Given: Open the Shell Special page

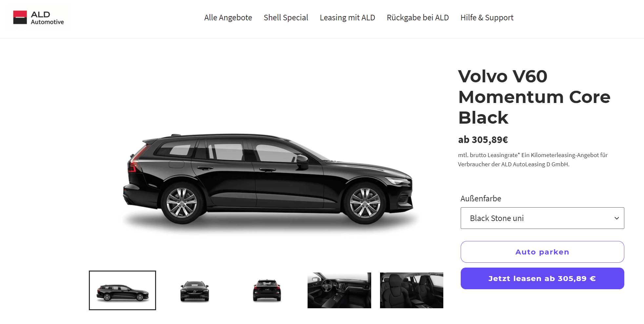Looking at the screenshot, I should tap(286, 18).
